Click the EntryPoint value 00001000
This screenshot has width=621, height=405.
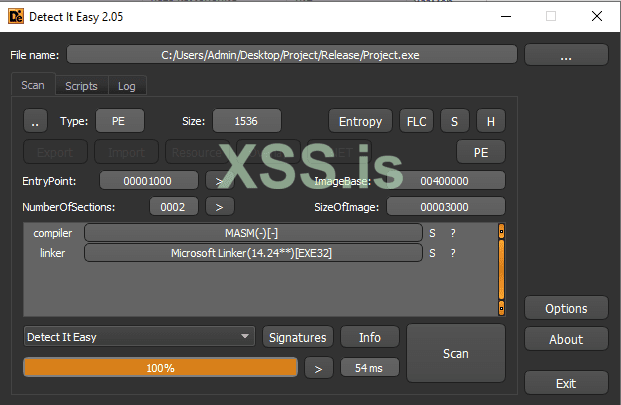click(x=149, y=181)
